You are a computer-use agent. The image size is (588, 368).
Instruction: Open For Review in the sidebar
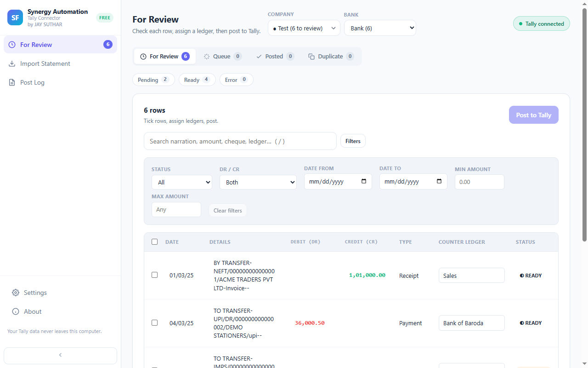click(60, 45)
